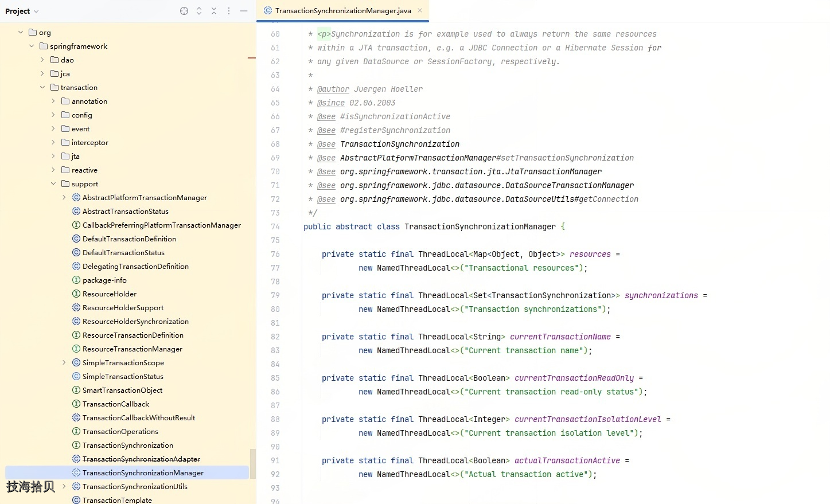Click the Project panel vertical scrollbar thumb
The width and height of the screenshot is (830, 504).
coord(253,464)
